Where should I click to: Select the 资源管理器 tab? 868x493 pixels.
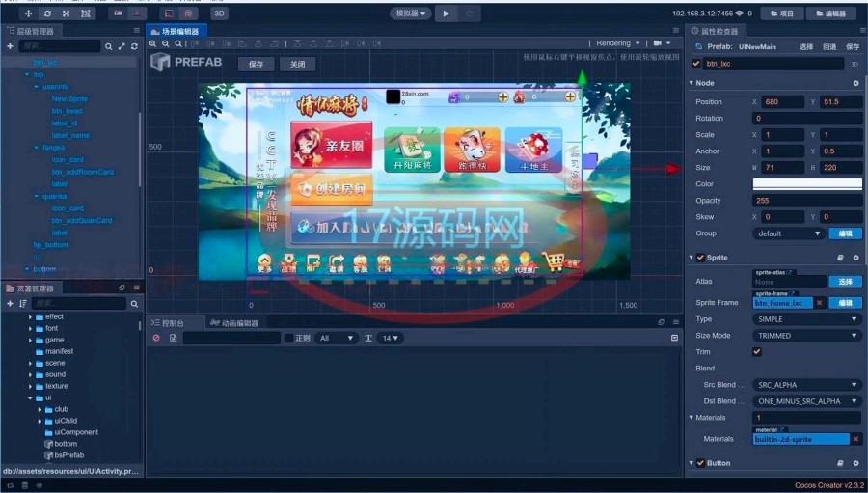point(31,288)
